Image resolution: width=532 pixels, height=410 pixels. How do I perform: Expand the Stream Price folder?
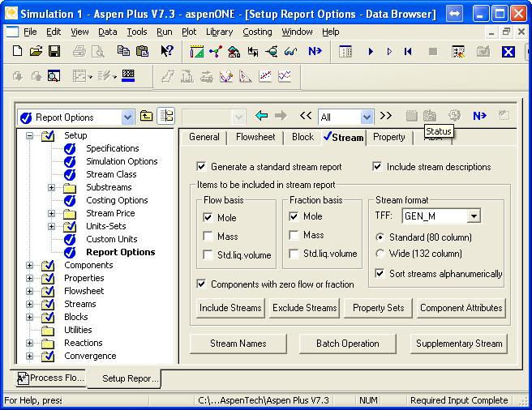click(x=51, y=213)
